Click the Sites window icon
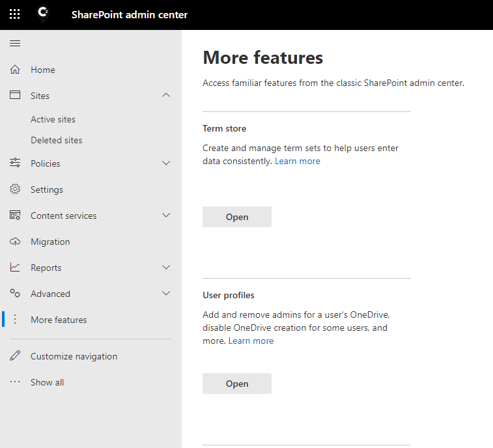The width and height of the screenshot is (493, 448). click(15, 95)
